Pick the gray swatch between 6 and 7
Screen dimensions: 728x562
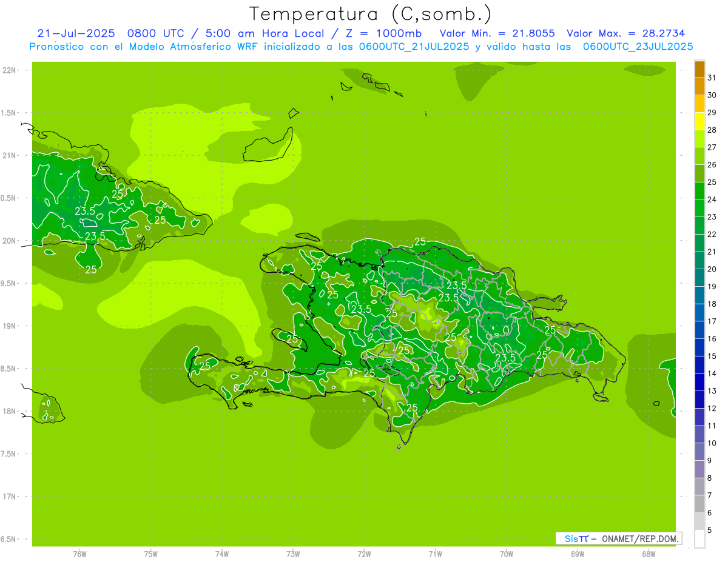click(x=699, y=504)
